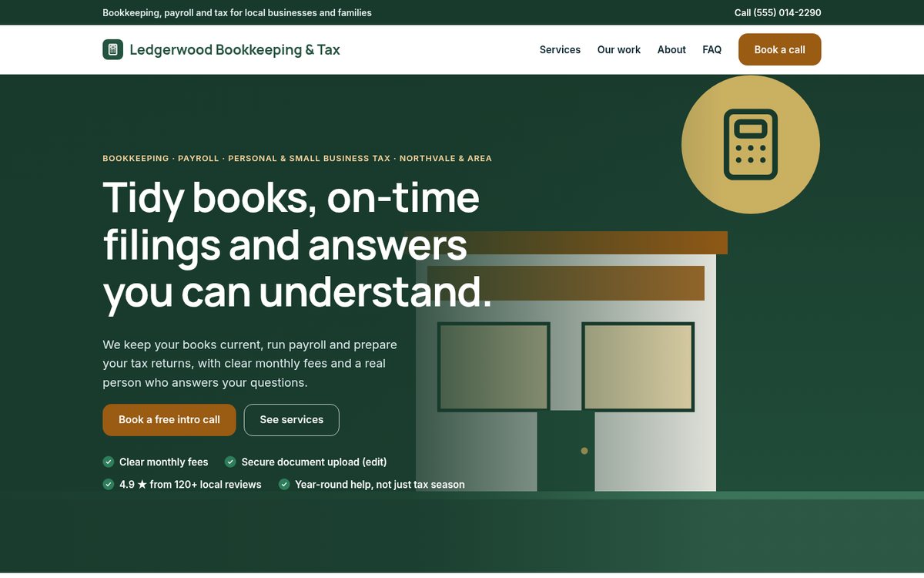Click the Ledgerwood calculator logo icon
The width and height of the screenshot is (924, 578).
tap(112, 49)
